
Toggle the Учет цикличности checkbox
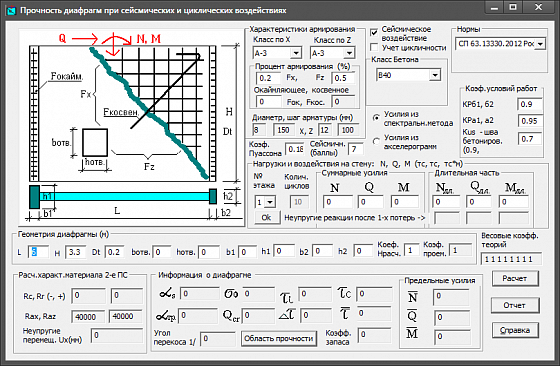coord(374,47)
